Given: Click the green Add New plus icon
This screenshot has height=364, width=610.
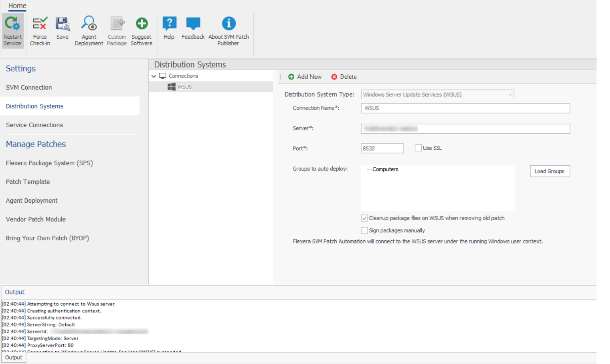Looking at the screenshot, I should [291, 77].
